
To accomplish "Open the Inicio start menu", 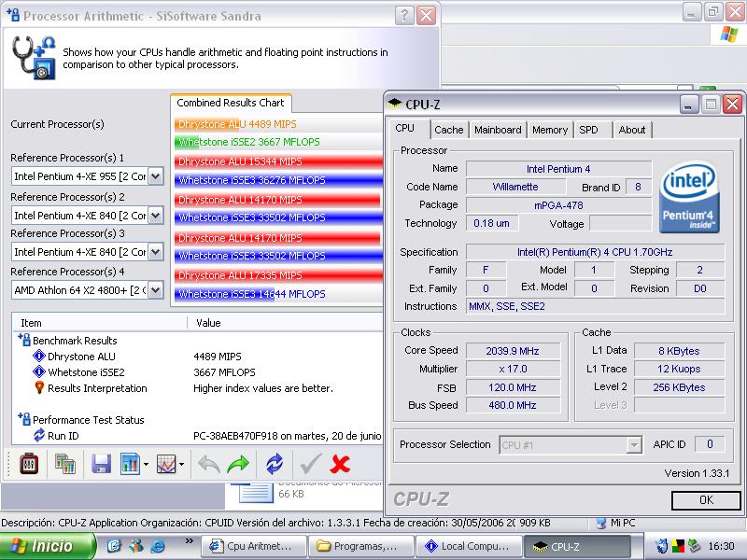I will click(x=47, y=546).
